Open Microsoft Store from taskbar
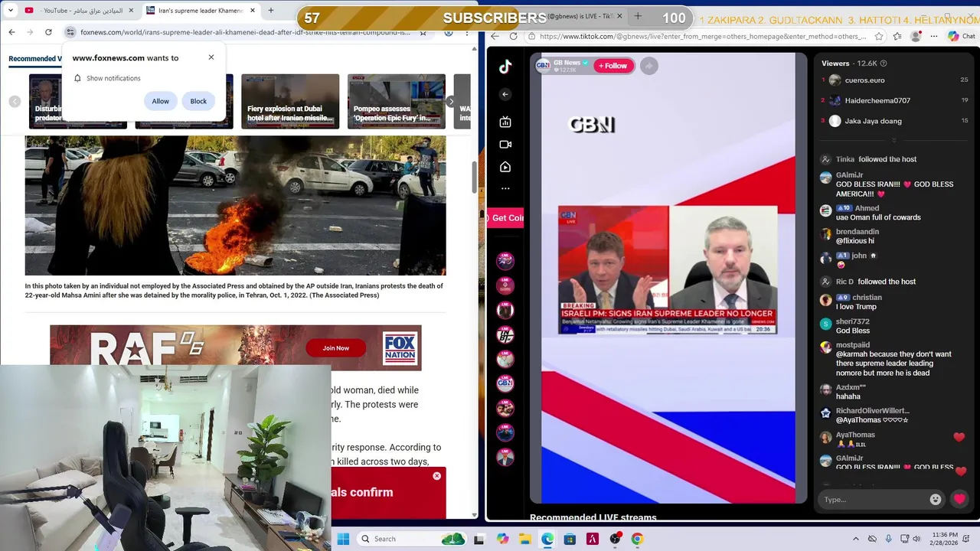 pos(570,539)
